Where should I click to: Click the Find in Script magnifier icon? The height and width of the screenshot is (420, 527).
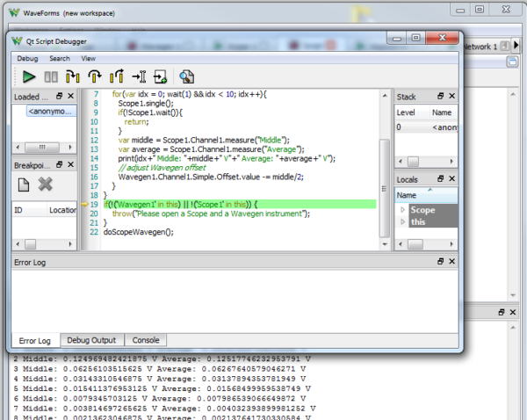tap(186, 76)
